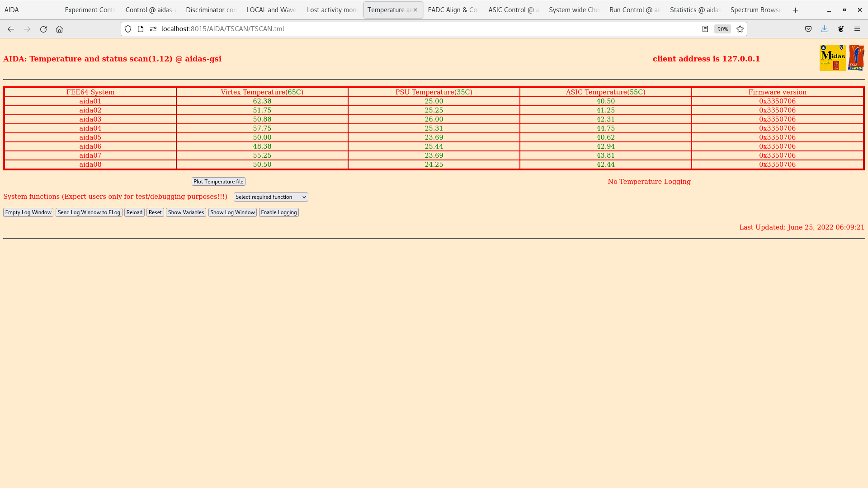Image resolution: width=868 pixels, height=488 pixels.
Task: Bookmark page with star icon
Action: point(740,29)
